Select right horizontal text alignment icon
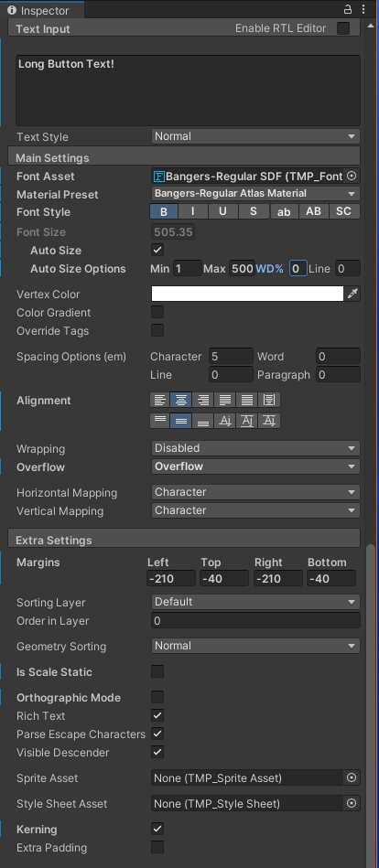Viewport: 379px width, 868px height. (x=203, y=400)
